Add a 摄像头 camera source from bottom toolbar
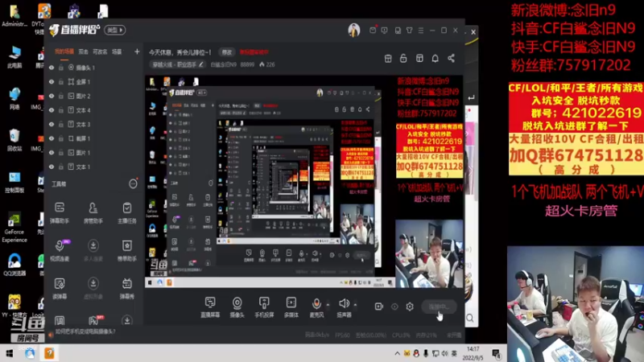Screen dimensions: 644x362 tap(237, 307)
